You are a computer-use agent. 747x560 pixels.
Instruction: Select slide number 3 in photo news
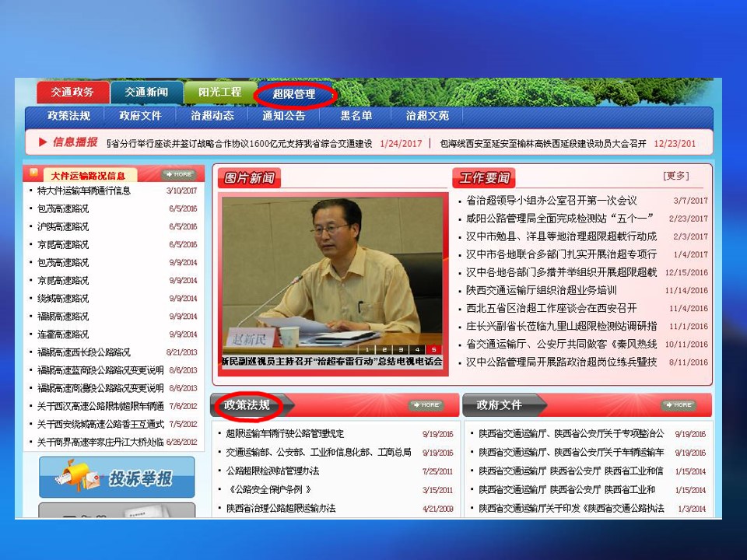[x=400, y=350]
